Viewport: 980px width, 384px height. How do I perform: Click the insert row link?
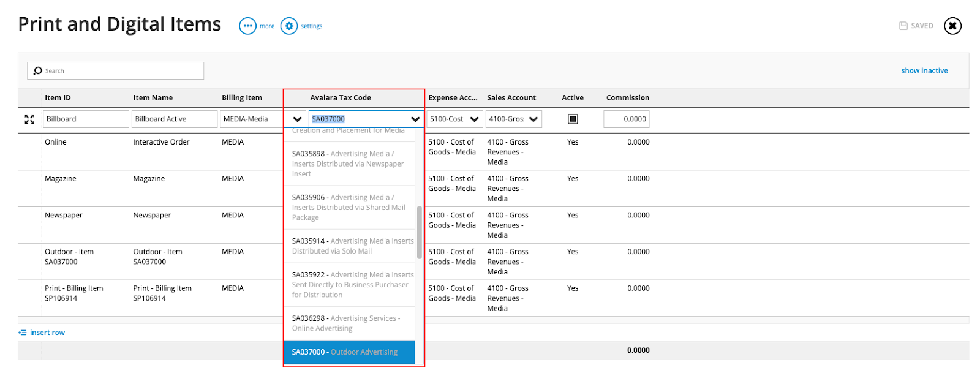click(47, 333)
